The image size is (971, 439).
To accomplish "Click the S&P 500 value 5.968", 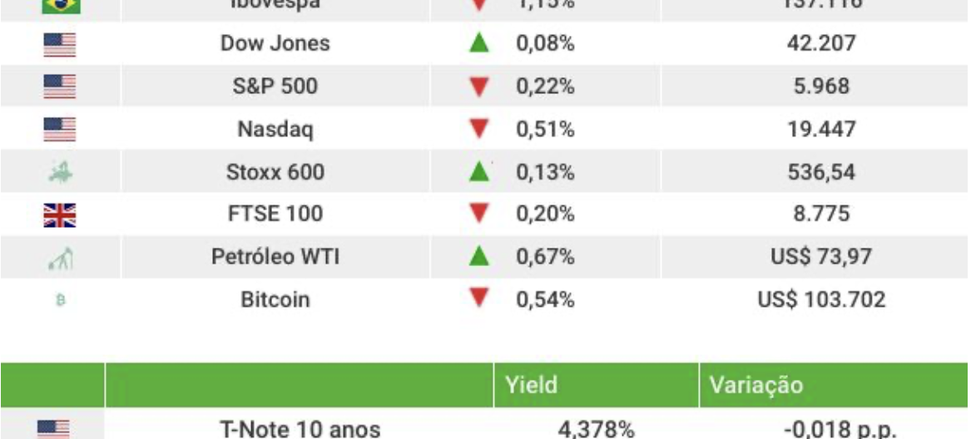I will tap(821, 86).
